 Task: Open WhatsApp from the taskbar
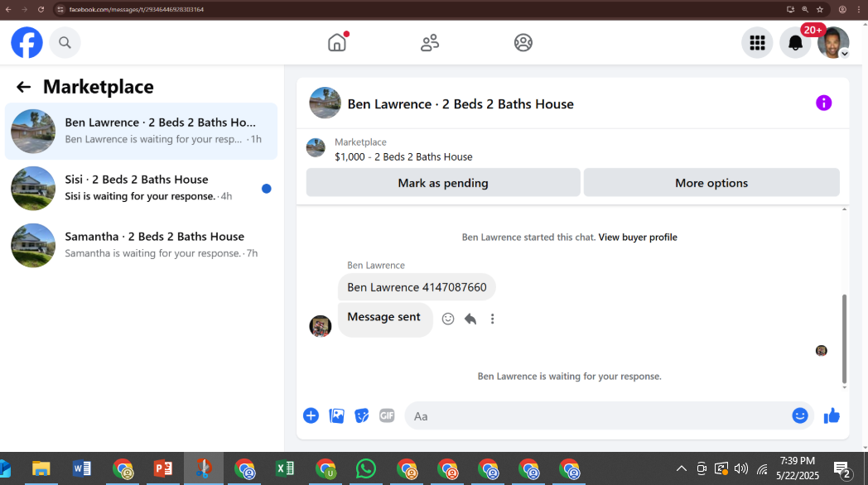coord(366,469)
